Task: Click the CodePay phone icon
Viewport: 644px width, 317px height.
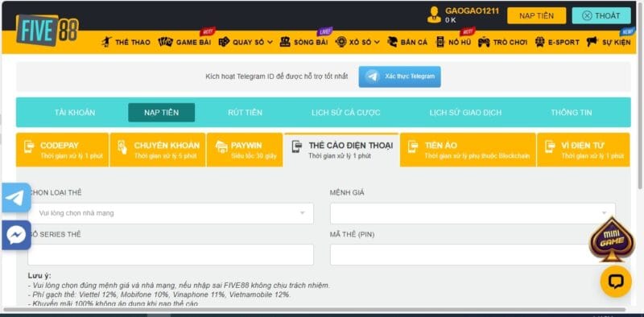Action: [29, 147]
